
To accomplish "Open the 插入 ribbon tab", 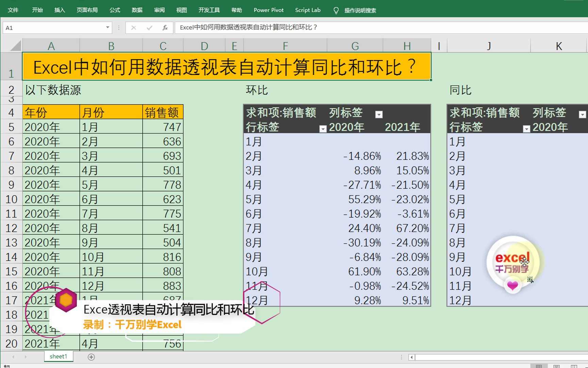I will (60, 10).
